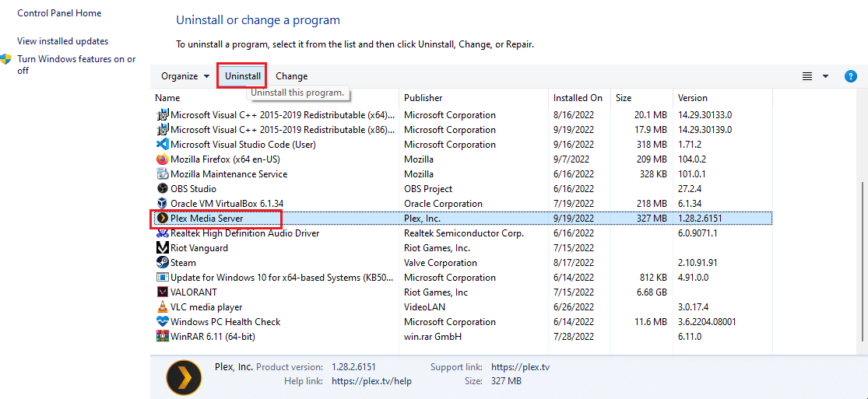Open View installed updates link
Image resolution: width=868 pixels, height=399 pixels.
tap(62, 41)
